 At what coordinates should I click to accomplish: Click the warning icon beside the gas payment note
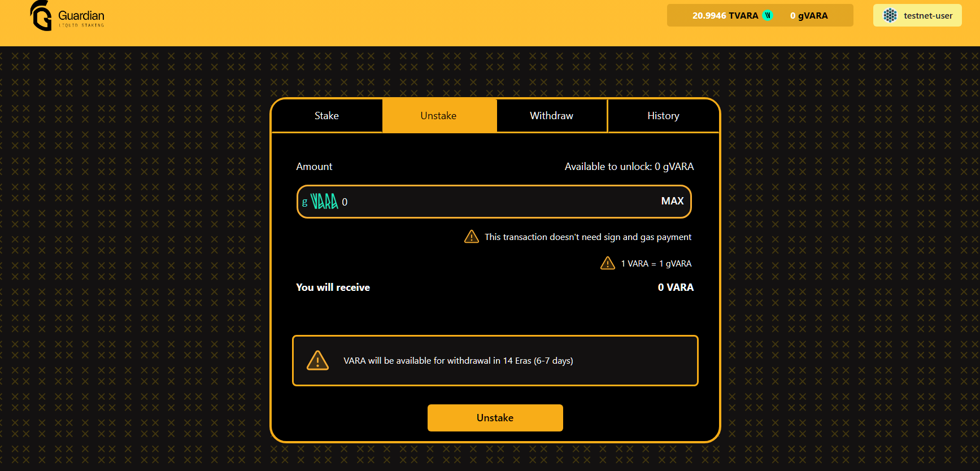tap(472, 237)
